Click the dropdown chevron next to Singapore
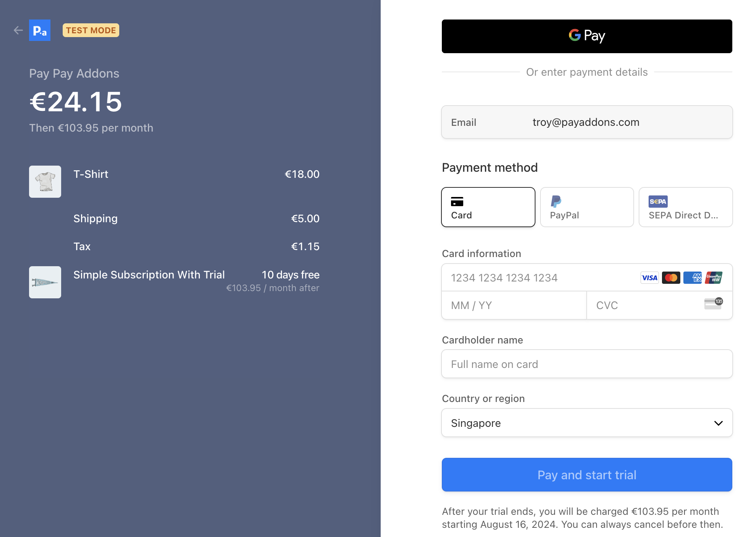 click(x=718, y=423)
